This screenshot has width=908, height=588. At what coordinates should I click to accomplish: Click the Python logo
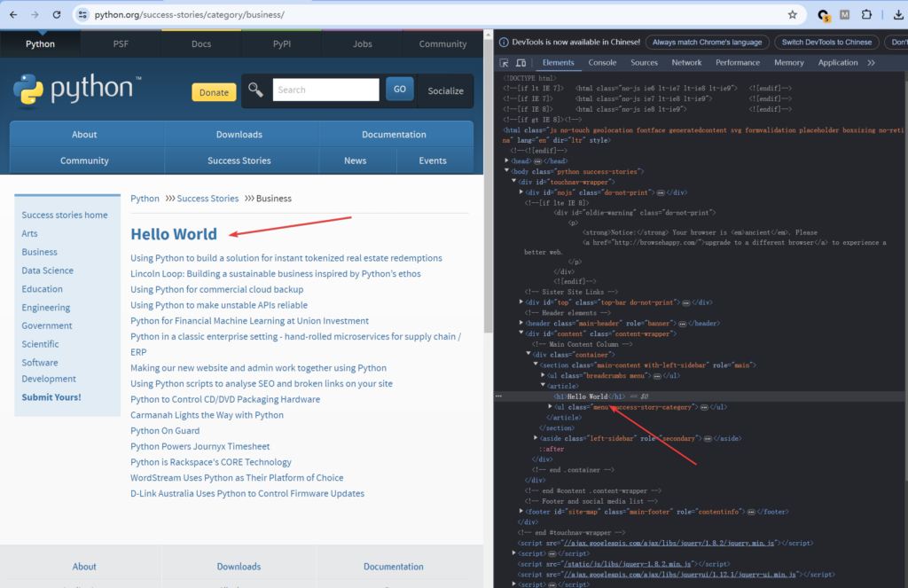coord(74,89)
